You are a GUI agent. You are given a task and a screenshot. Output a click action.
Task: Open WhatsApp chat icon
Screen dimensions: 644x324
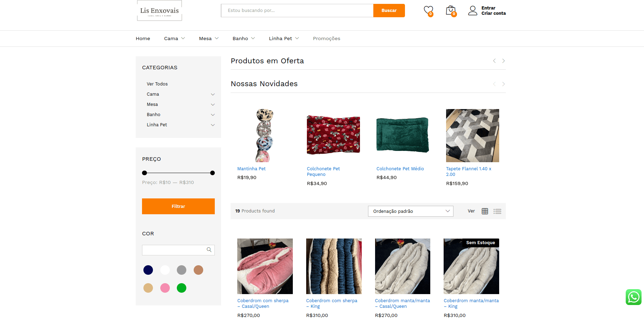click(633, 297)
